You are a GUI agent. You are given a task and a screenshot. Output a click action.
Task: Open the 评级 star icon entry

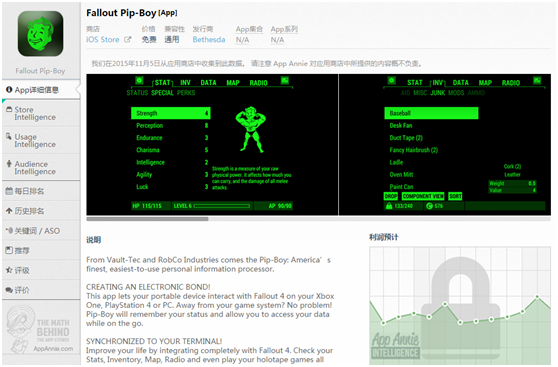coord(9,270)
